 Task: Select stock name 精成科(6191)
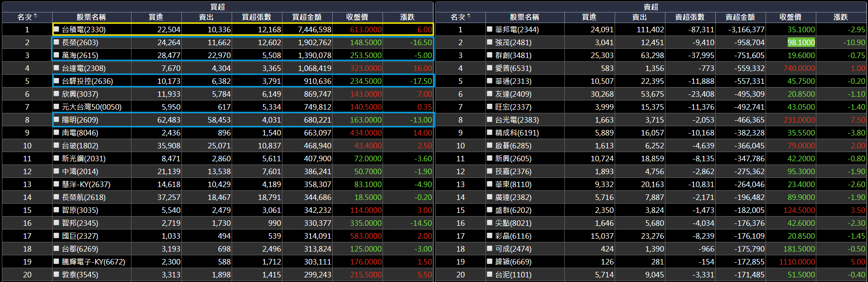pyautogui.click(x=517, y=133)
